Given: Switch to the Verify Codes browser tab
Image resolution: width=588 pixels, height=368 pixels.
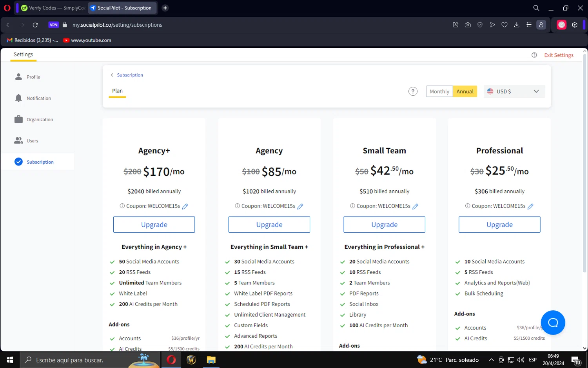Looking at the screenshot, I should point(53,8).
